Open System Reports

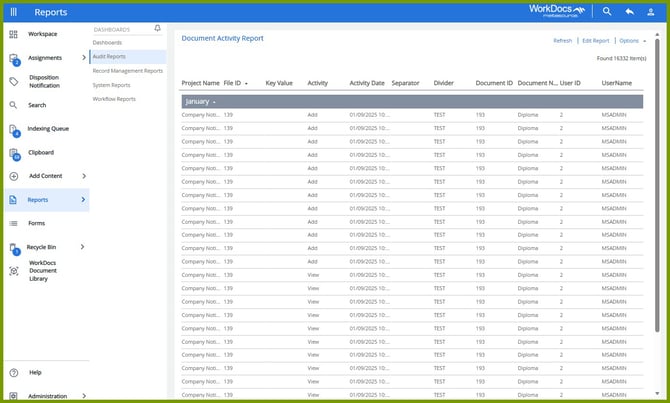112,85
